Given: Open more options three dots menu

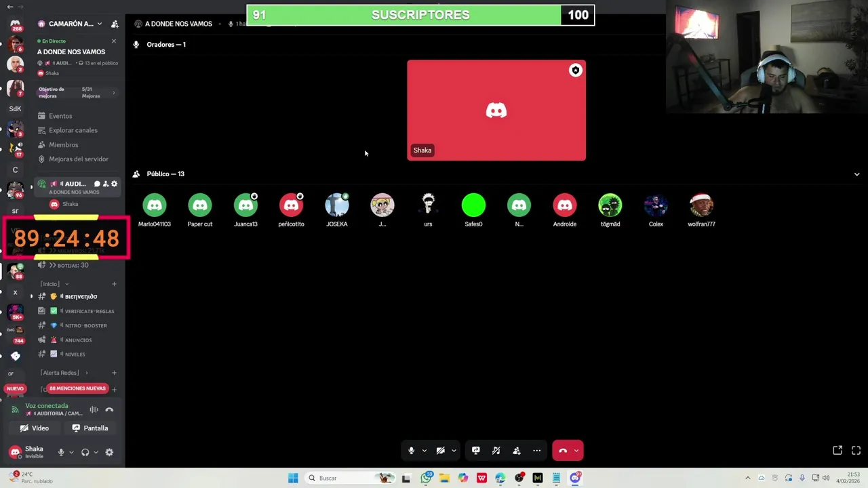Looking at the screenshot, I should (537, 451).
